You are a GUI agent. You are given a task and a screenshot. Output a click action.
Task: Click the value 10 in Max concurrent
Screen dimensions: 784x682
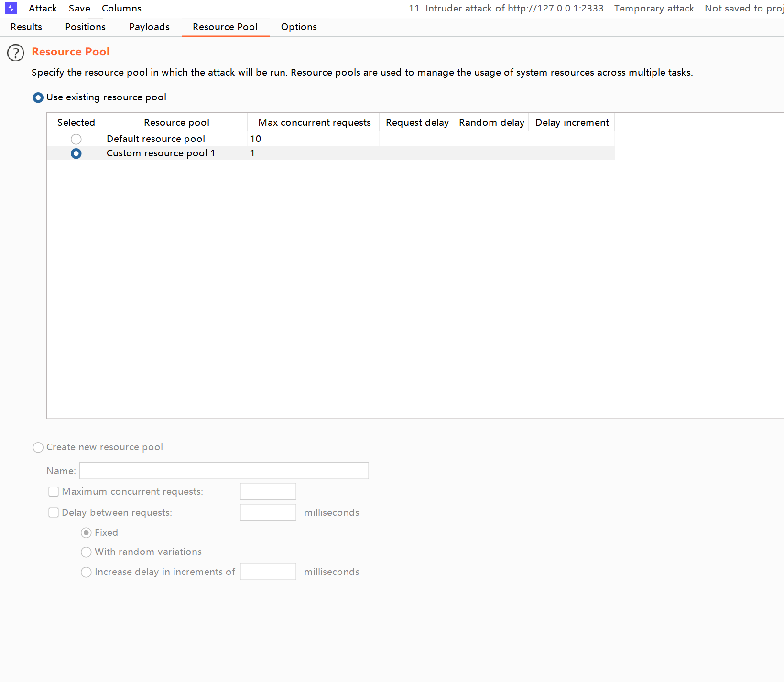click(256, 139)
